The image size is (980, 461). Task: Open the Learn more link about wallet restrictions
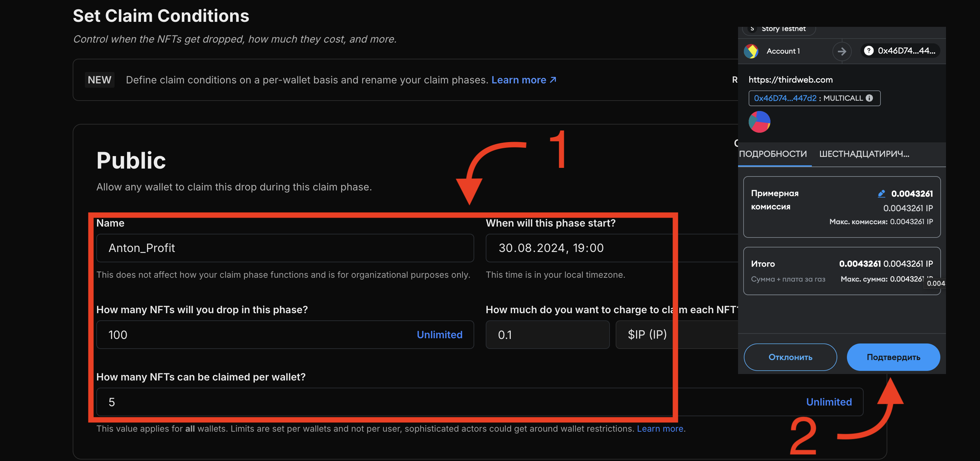click(660, 428)
